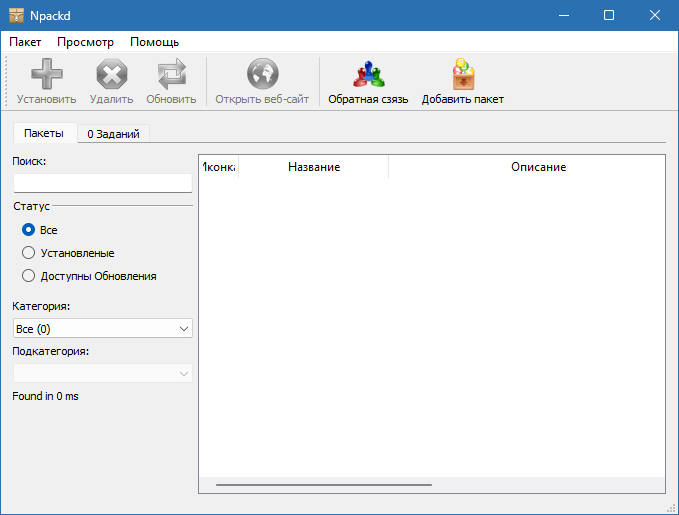
Task: Click the Иконка column header
Action: pyautogui.click(x=219, y=167)
